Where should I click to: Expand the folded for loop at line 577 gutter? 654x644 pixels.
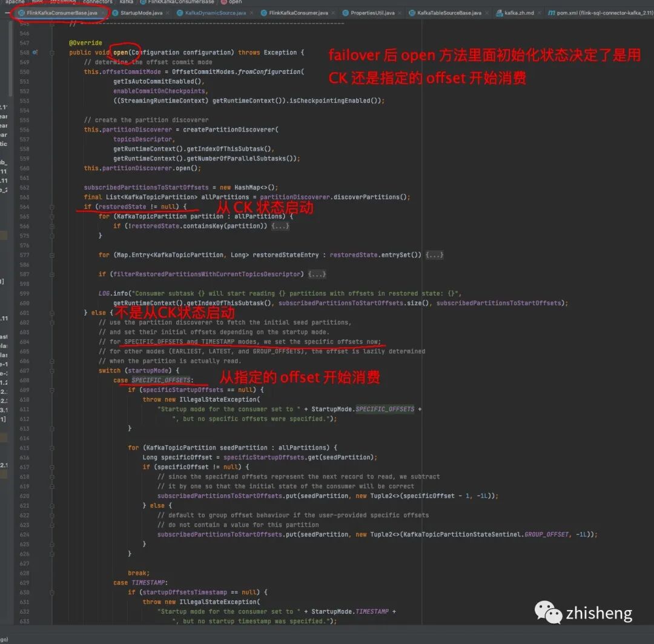(x=52, y=255)
